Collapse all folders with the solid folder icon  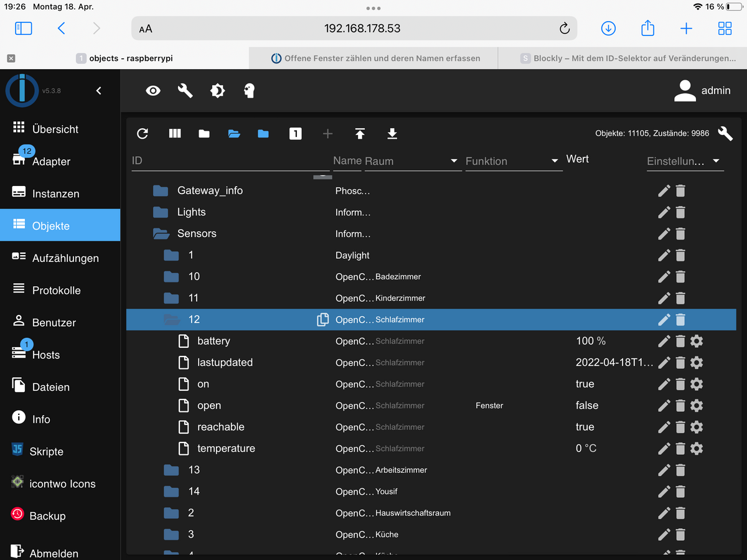pos(204,133)
